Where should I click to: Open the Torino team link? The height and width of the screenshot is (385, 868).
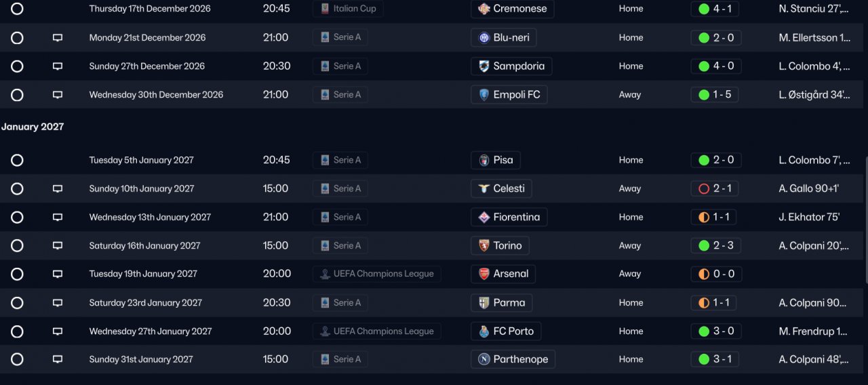(x=507, y=245)
